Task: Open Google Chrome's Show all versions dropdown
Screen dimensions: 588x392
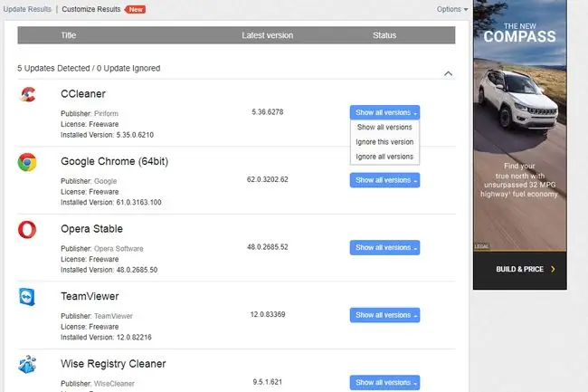Action: tap(384, 180)
